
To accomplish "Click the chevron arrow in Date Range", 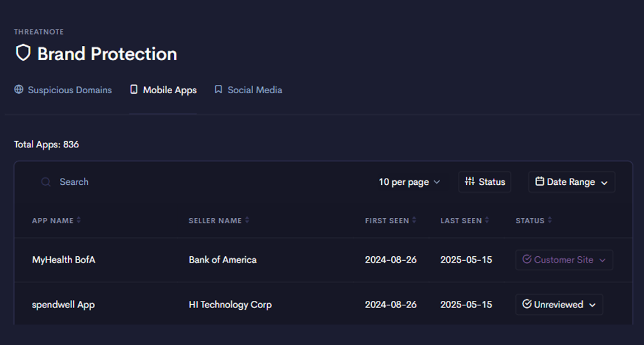I will click(x=604, y=183).
